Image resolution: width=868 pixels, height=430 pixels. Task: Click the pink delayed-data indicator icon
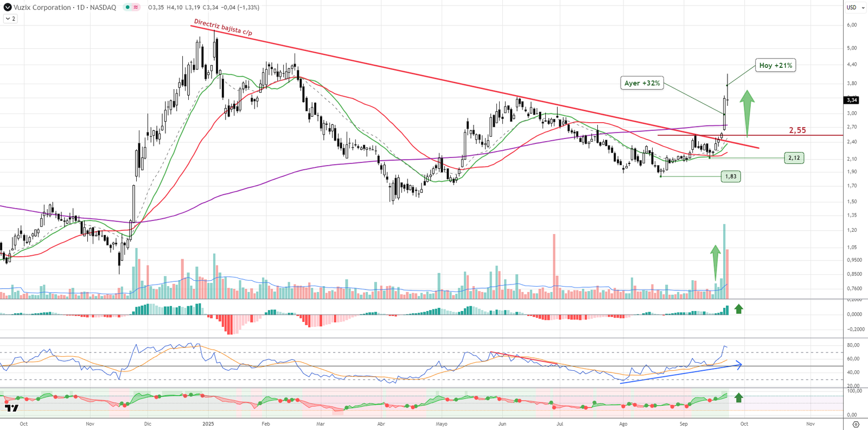(135, 8)
